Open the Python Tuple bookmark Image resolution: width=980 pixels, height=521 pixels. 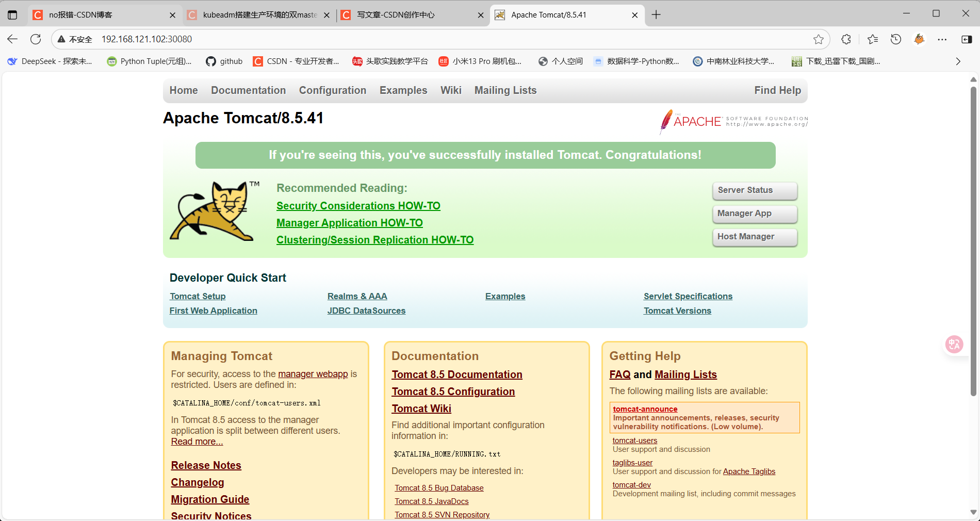(149, 61)
